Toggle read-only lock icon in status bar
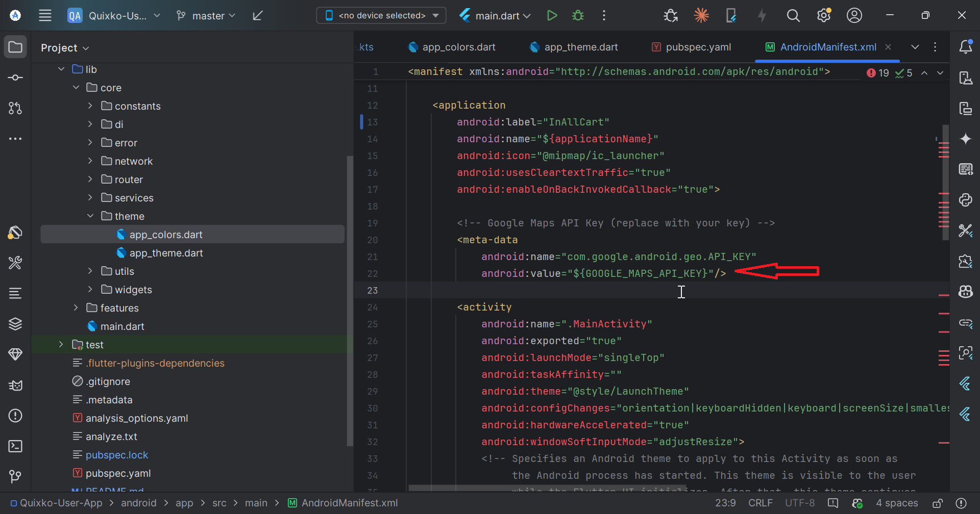Screen dimensions: 980x514 938,503
